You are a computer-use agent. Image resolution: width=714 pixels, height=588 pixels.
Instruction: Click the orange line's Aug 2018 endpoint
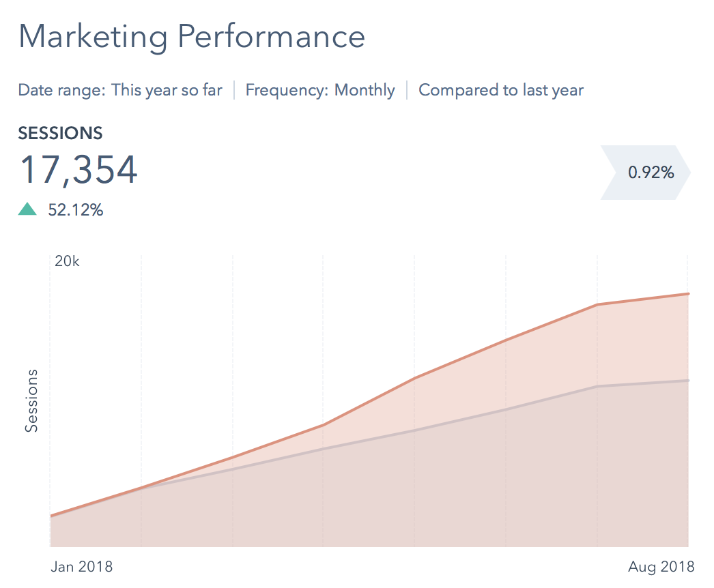coord(688,294)
